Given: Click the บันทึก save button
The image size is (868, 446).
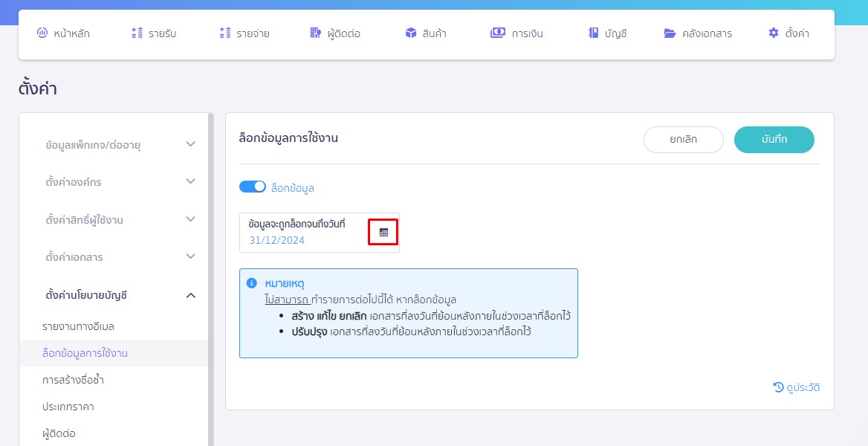Looking at the screenshot, I should 774,140.
